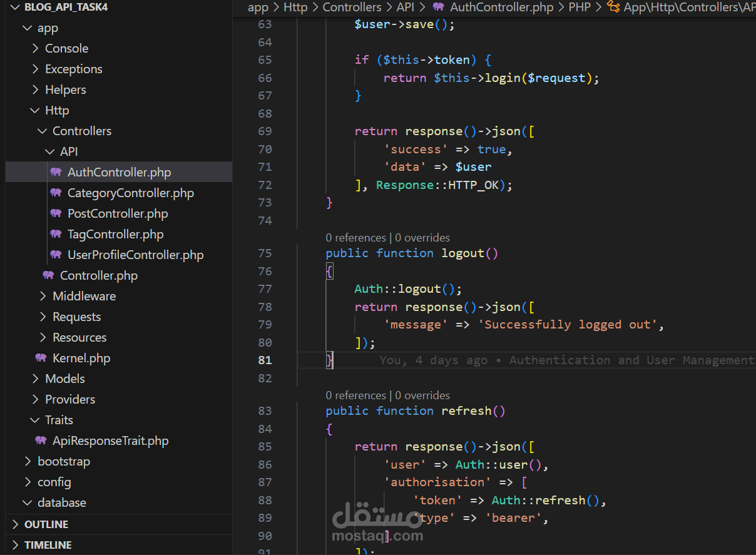Click the PHP elephant icon beside AuthController.php in explorer

coord(56,172)
